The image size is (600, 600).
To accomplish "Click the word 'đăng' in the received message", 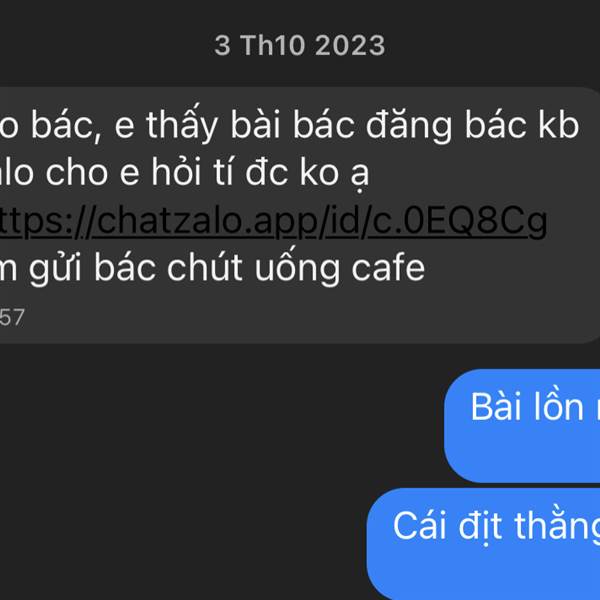I will click(409, 126).
